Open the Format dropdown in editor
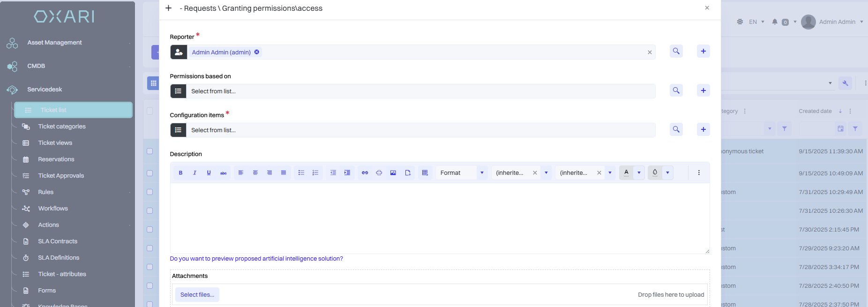This screenshot has height=307, width=868. (x=462, y=173)
